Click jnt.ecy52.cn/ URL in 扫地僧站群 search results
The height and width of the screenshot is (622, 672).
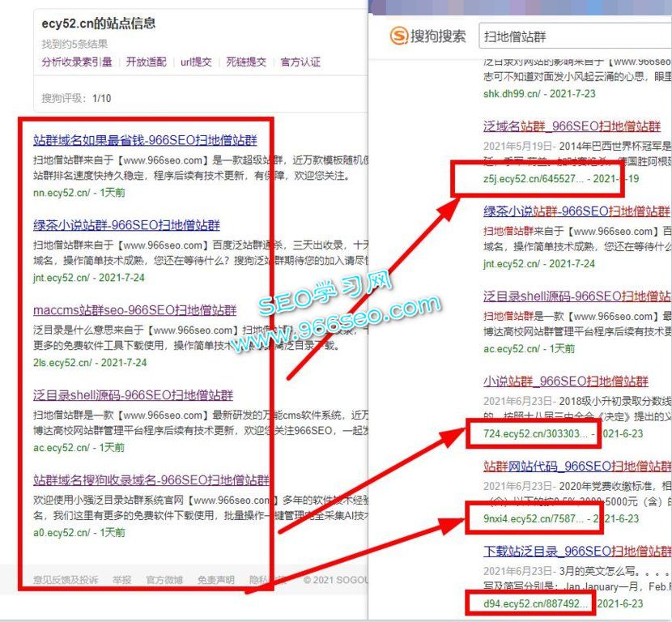pyautogui.click(x=512, y=264)
